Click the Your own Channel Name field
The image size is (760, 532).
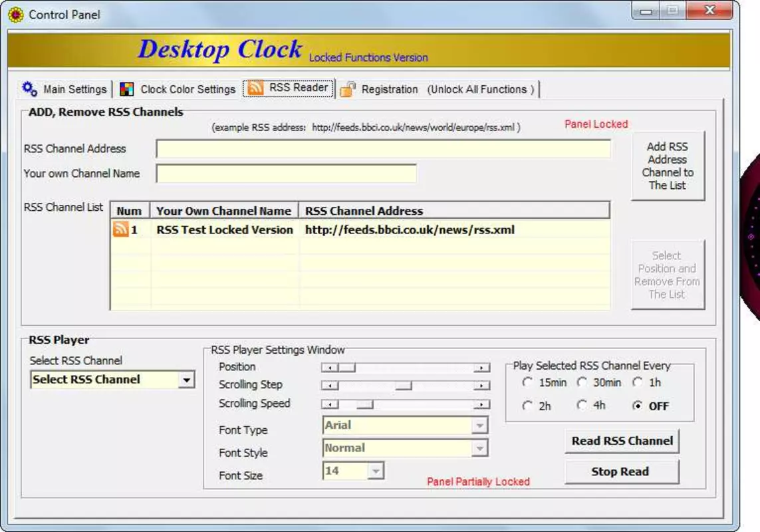pos(286,174)
